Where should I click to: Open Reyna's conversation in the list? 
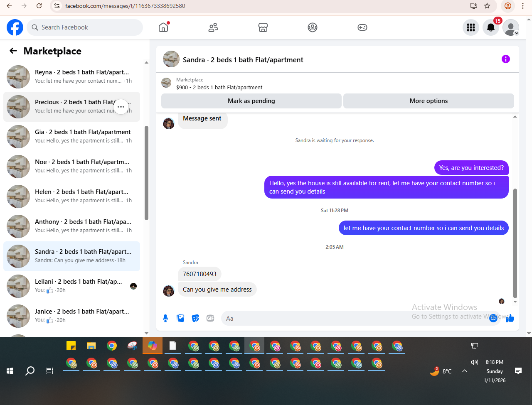[71, 77]
